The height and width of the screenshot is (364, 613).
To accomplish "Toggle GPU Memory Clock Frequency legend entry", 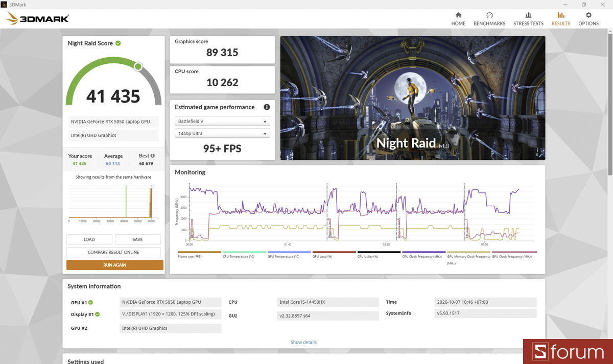I will (x=468, y=257).
